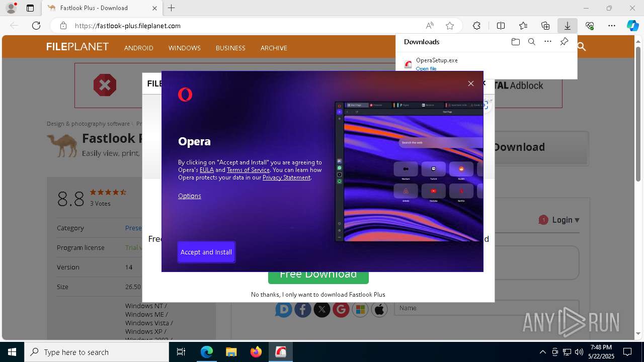Open the Privacy Statement link
This screenshot has width=644, height=362.
coord(286,177)
